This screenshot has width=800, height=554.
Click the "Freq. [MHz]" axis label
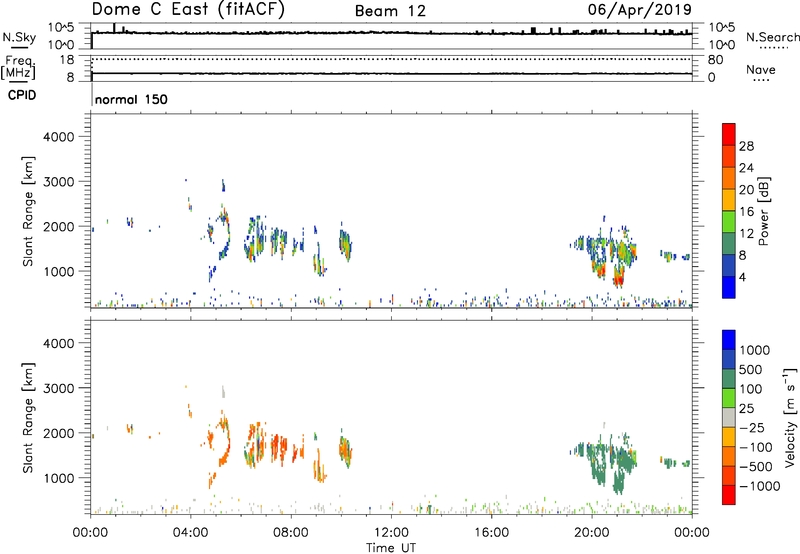point(20,67)
